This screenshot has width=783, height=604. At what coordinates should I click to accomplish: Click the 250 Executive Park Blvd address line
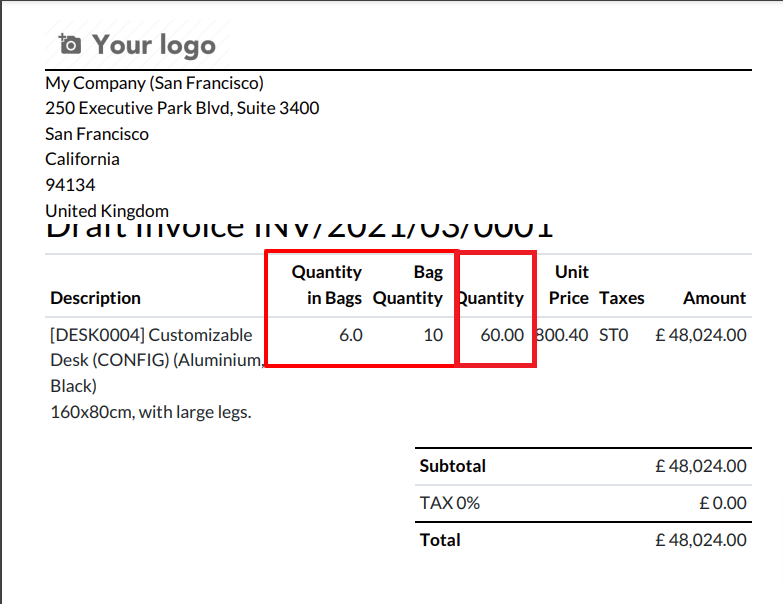[x=182, y=108]
